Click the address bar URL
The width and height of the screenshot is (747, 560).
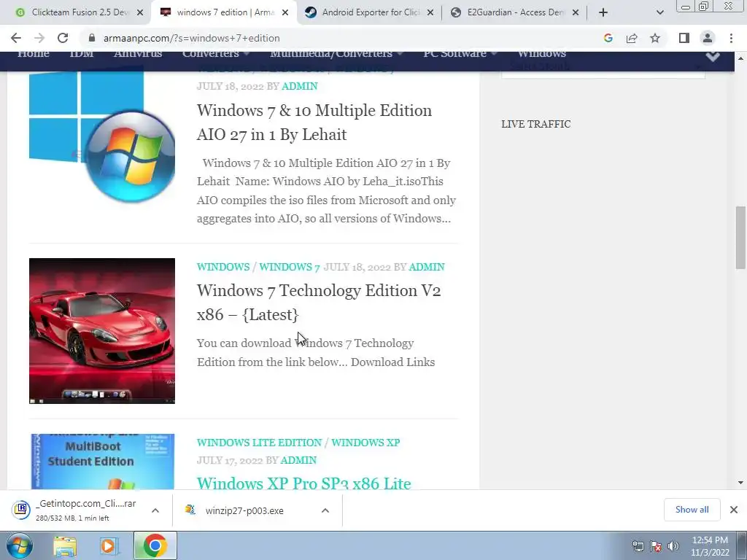coord(192,38)
